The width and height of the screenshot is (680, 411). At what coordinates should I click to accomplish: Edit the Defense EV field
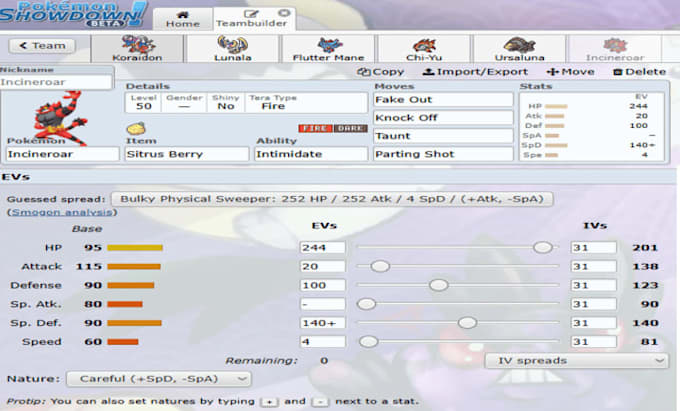click(323, 285)
